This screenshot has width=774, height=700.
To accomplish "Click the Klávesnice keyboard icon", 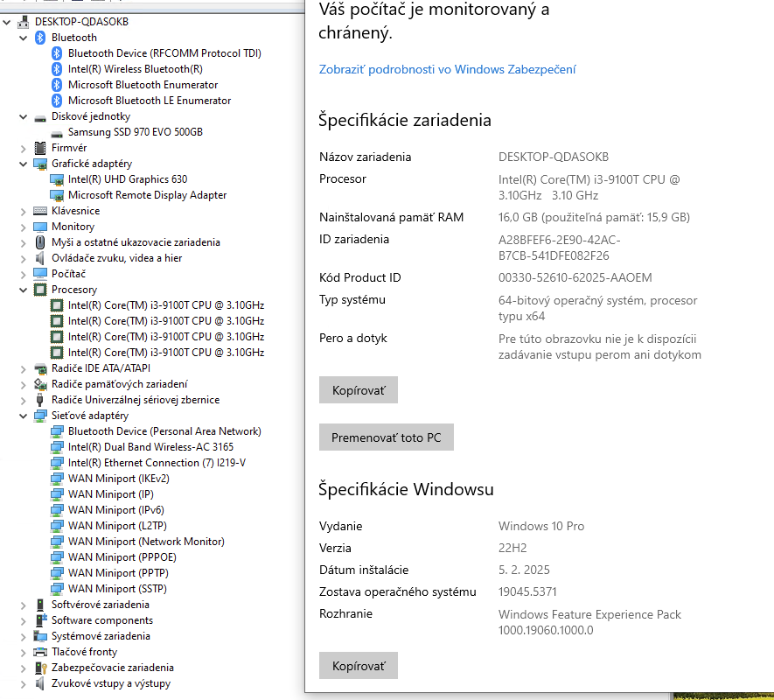I will (x=40, y=211).
